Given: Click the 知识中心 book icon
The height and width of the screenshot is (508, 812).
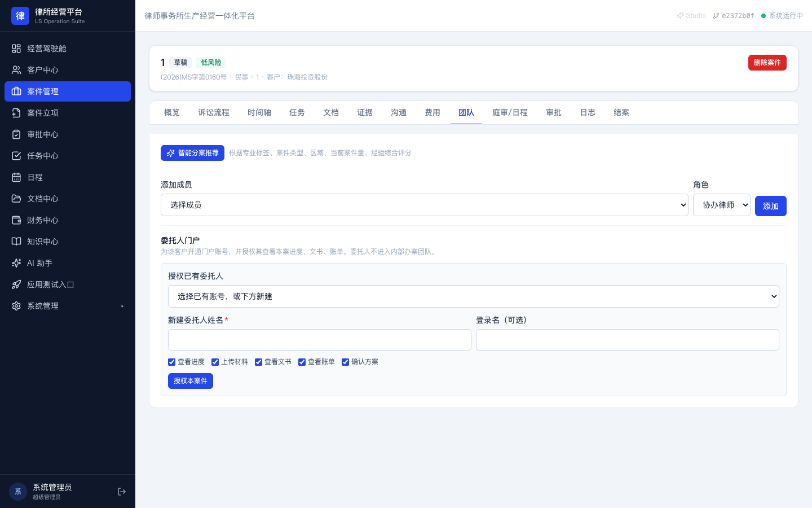Looking at the screenshot, I should click(16, 242).
